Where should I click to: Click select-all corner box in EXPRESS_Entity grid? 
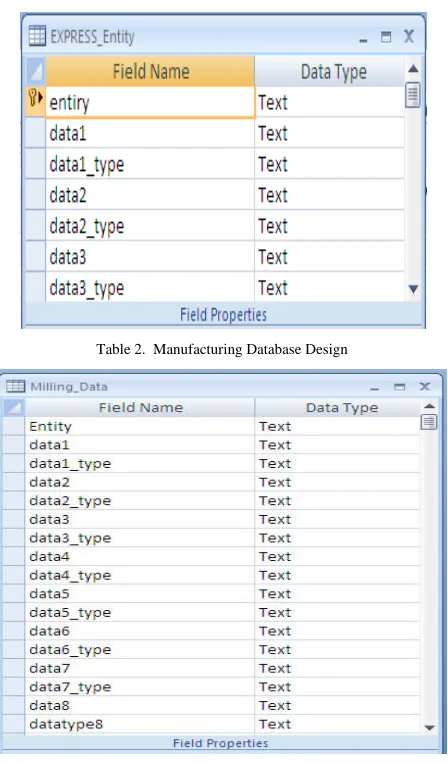(x=35, y=71)
